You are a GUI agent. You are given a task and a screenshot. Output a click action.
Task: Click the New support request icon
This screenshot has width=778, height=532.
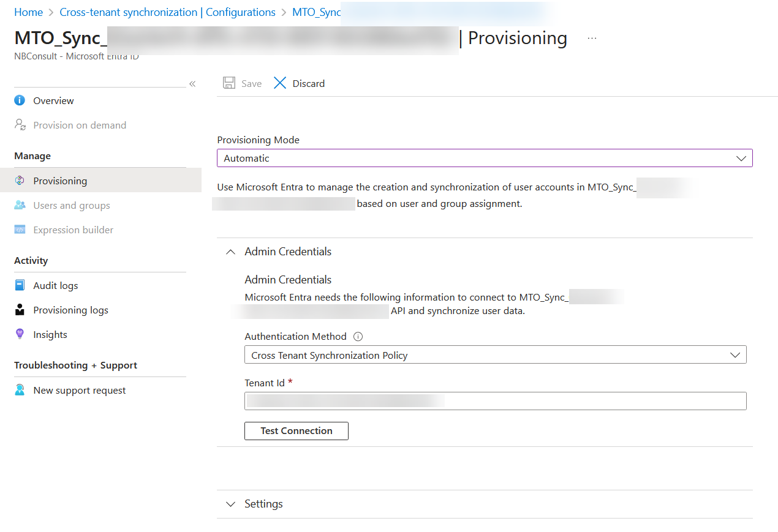[x=20, y=390]
